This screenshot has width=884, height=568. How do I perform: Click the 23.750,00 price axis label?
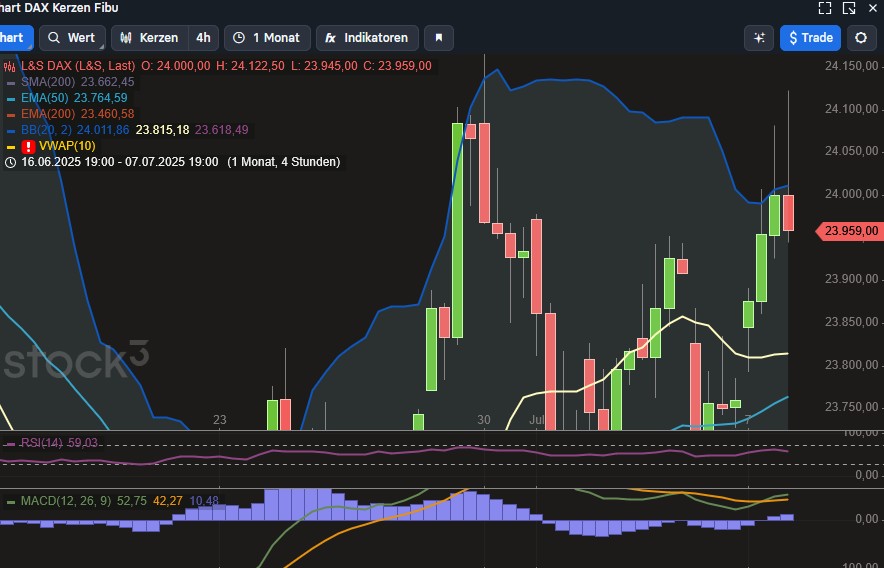click(851, 407)
